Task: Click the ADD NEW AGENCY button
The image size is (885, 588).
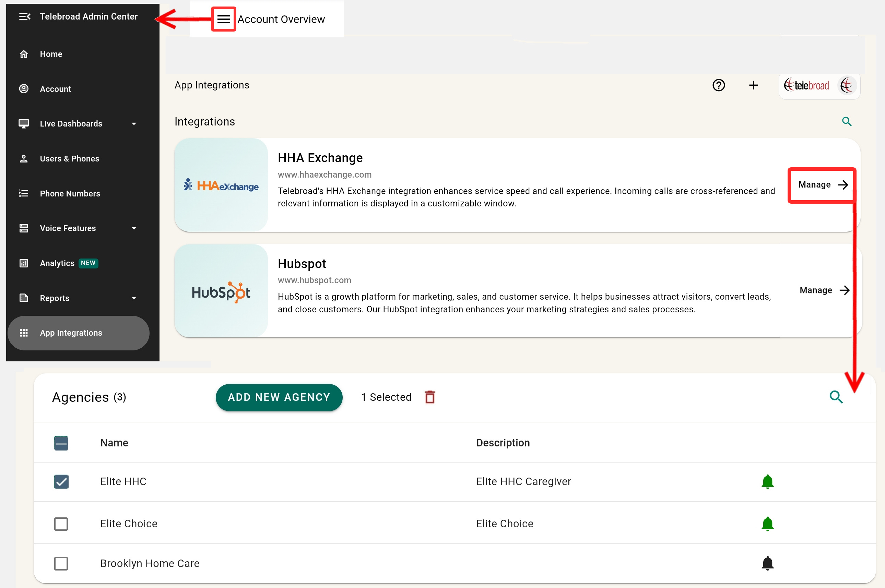Action: [x=279, y=397]
